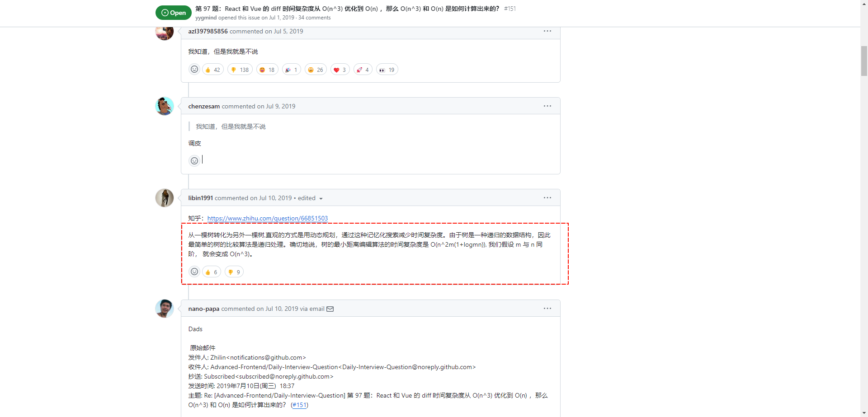The width and height of the screenshot is (868, 417).
Task: Toggle laugh reaction with 18 votes
Action: tap(267, 70)
